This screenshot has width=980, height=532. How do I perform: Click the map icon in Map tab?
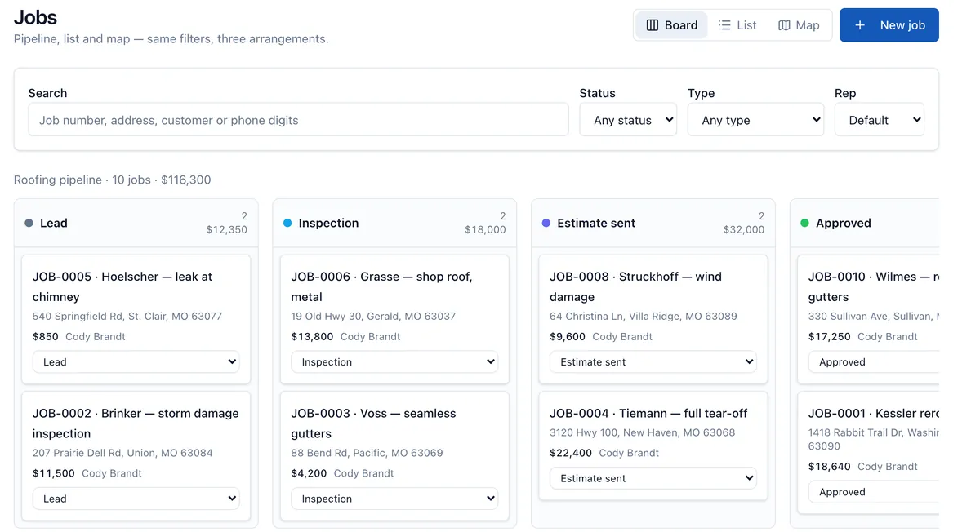pyautogui.click(x=784, y=25)
